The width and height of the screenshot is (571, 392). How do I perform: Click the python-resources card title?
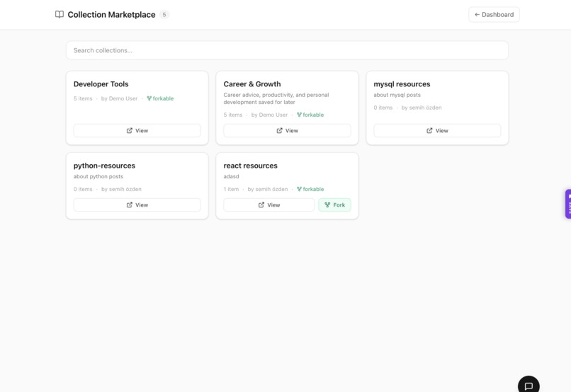tap(104, 166)
